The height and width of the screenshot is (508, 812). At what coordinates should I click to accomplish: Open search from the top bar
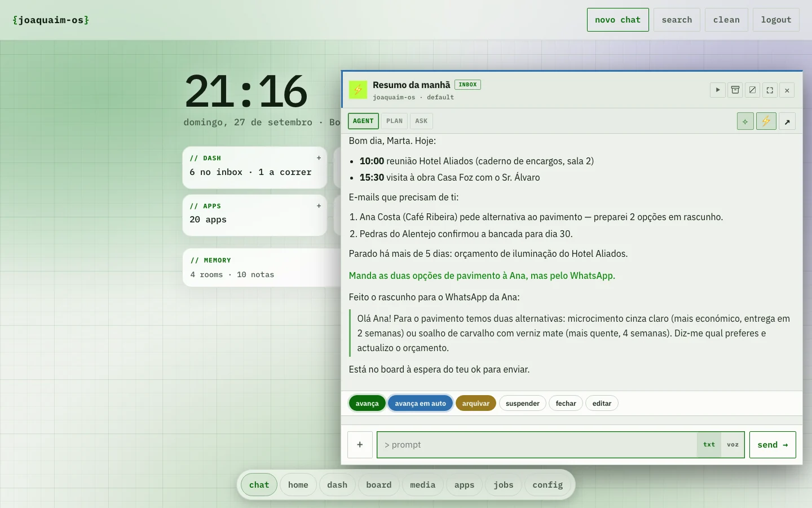coord(677,20)
